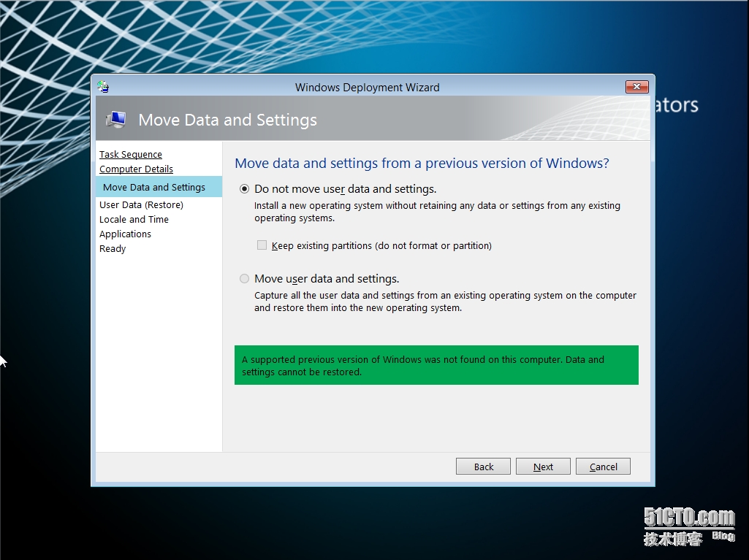Open the Computer Details step
The height and width of the screenshot is (560, 749).
click(x=136, y=169)
